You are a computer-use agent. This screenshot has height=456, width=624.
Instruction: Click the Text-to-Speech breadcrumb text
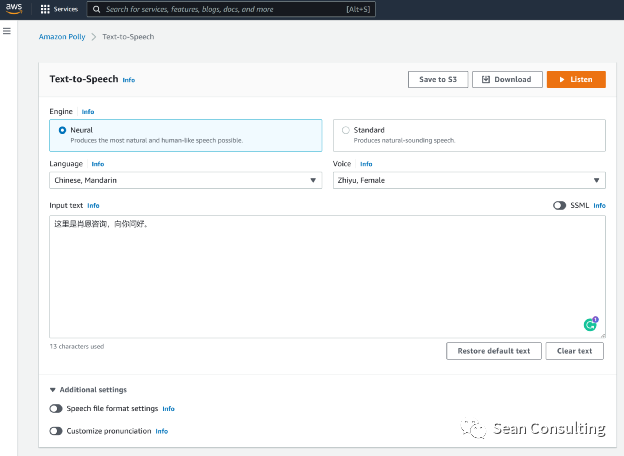click(x=128, y=37)
